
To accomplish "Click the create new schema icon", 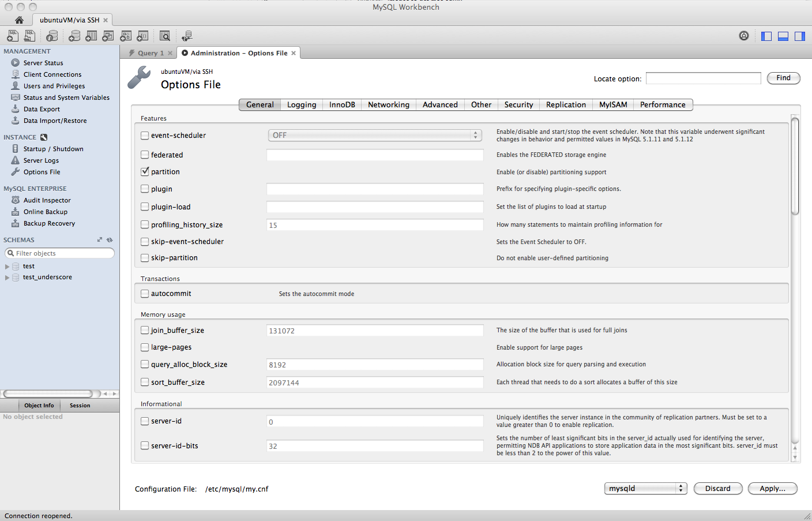I will pyautogui.click(x=74, y=36).
